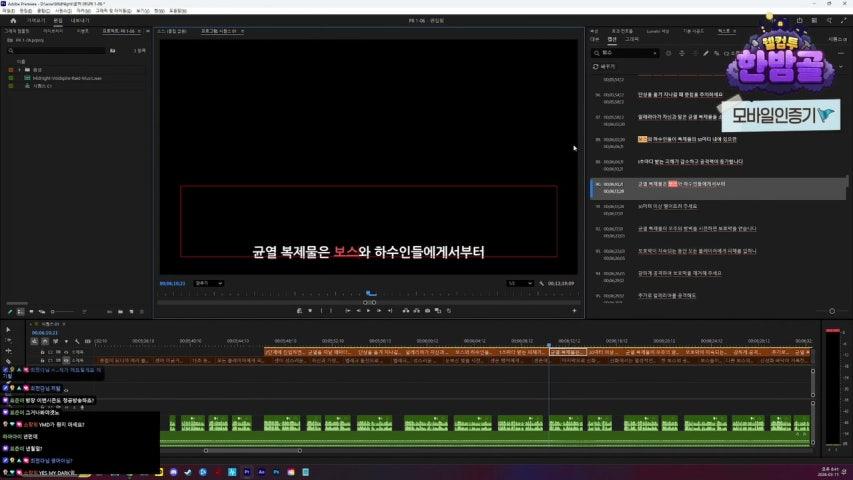Select the Selection tool in the timeline toolbar

[8, 329]
